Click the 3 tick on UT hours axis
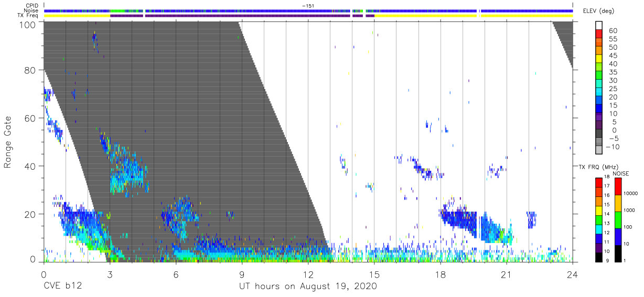 click(110, 274)
